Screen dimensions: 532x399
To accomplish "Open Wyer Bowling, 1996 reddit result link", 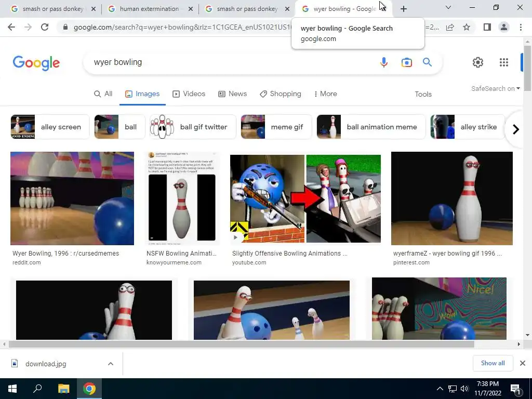I will (65, 254).
